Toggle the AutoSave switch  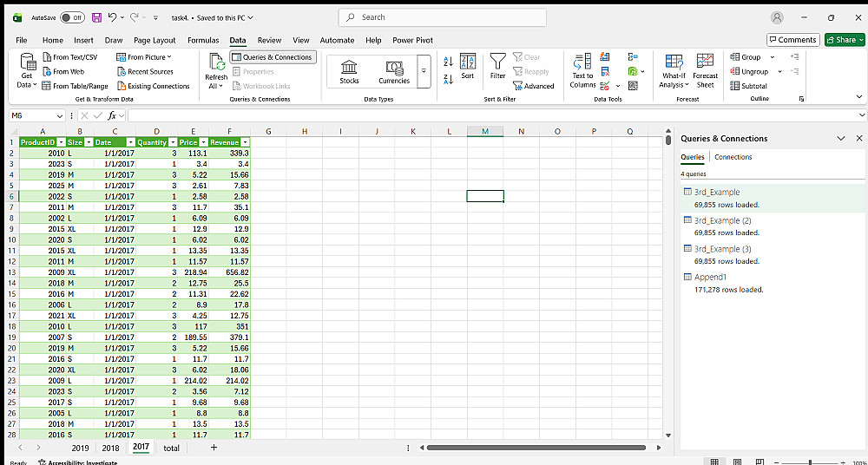tap(73, 17)
